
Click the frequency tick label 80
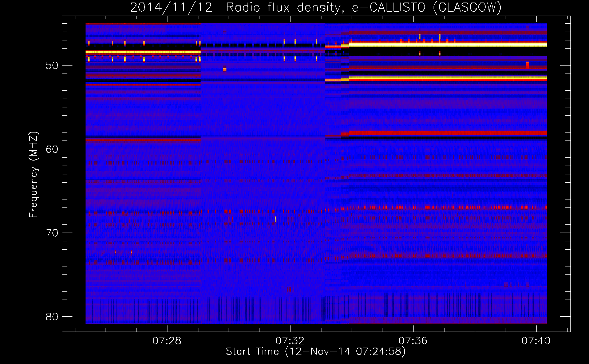[x=52, y=317]
